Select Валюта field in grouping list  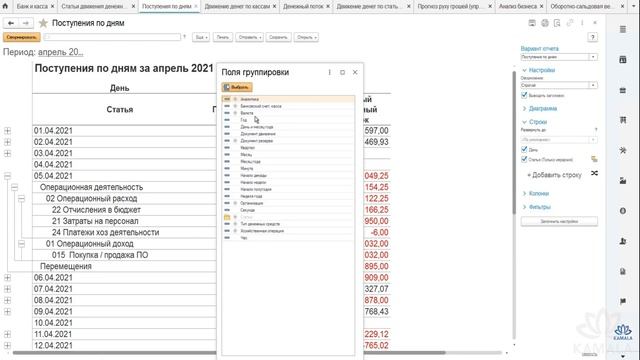click(x=288, y=113)
